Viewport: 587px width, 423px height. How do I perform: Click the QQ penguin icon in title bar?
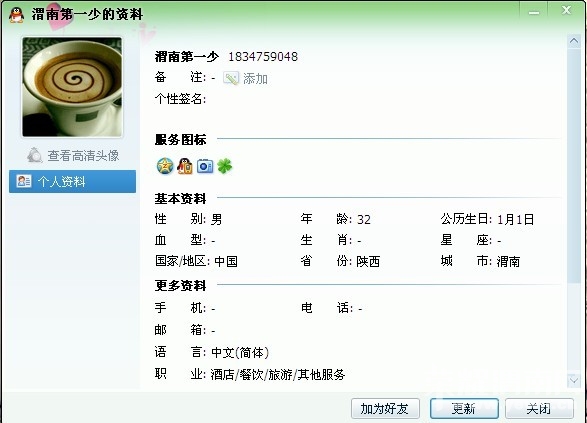[16, 15]
